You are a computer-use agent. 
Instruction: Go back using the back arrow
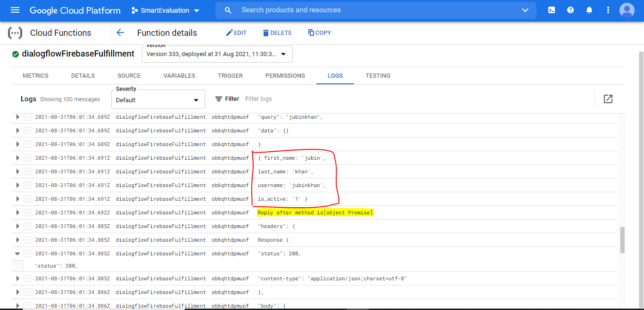pos(120,33)
